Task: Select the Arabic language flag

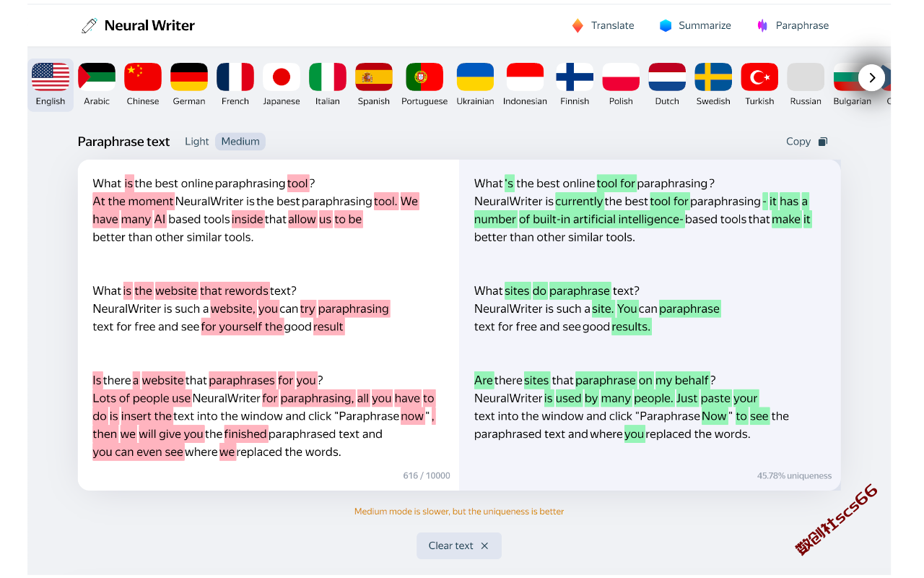Action: [x=97, y=77]
